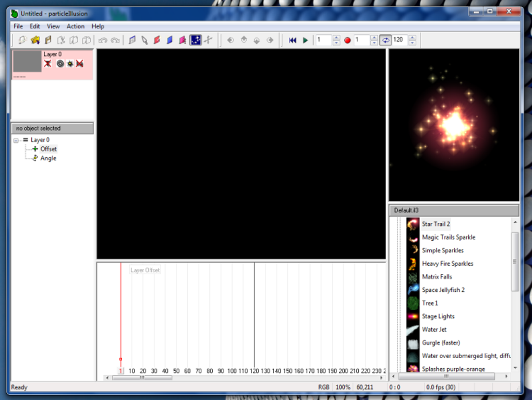
Task: Click the start frame field after record icon
Action: click(361, 40)
